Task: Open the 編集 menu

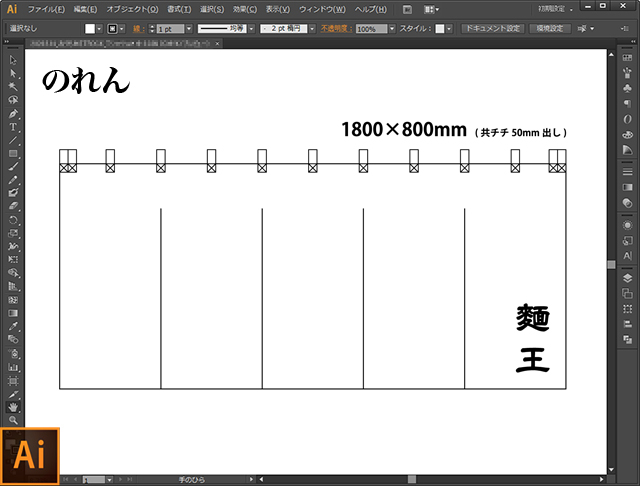Action: click(x=85, y=9)
